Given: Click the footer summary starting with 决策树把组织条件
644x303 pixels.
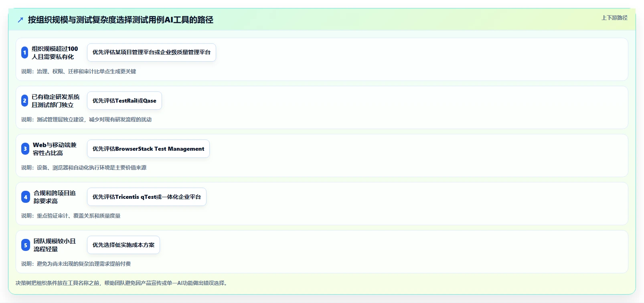Looking at the screenshot, I should (x=123, y=283).
